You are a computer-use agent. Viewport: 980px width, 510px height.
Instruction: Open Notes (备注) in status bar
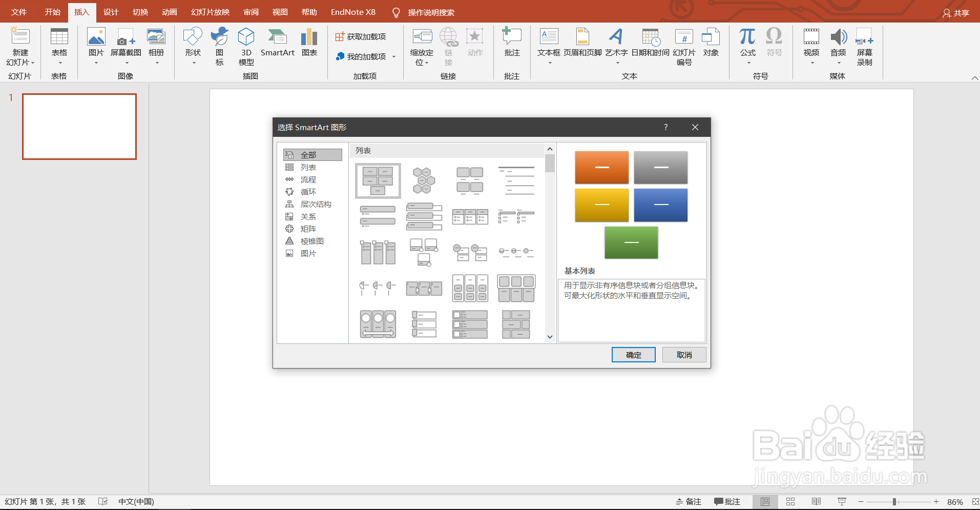point(689,502)
